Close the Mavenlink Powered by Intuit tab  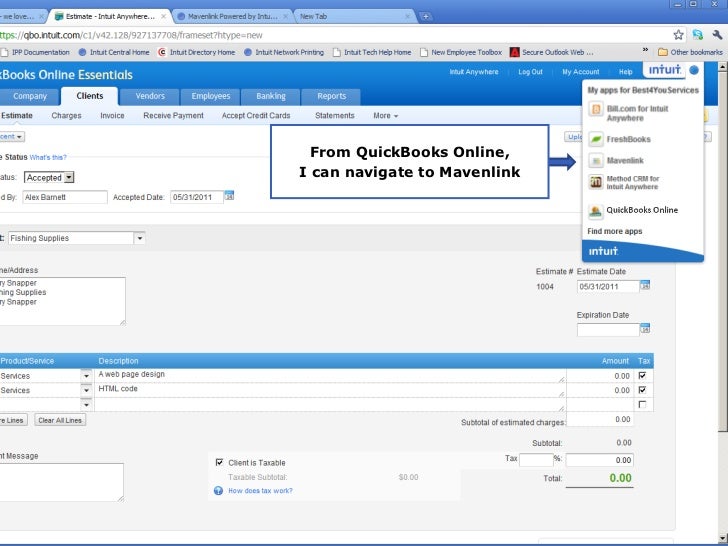(285, 16)
